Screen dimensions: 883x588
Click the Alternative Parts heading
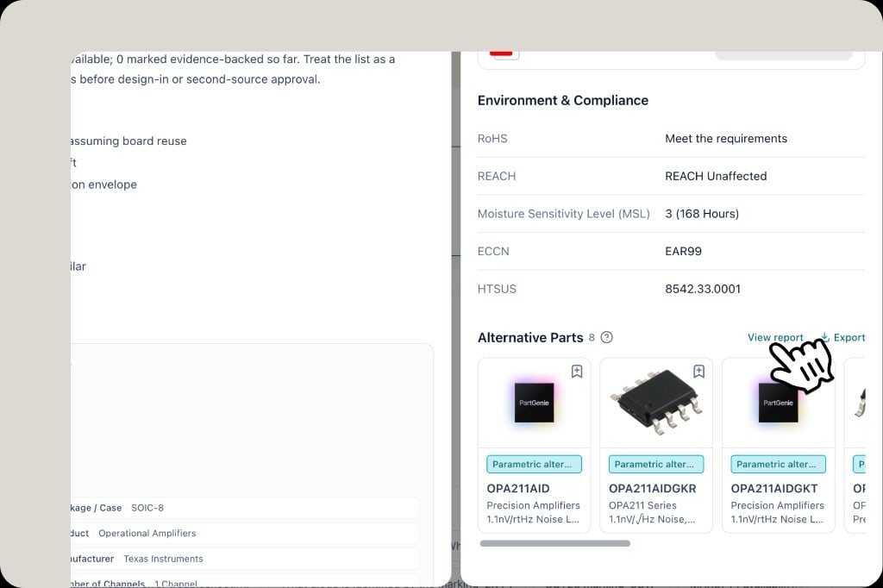coord(530,337)
